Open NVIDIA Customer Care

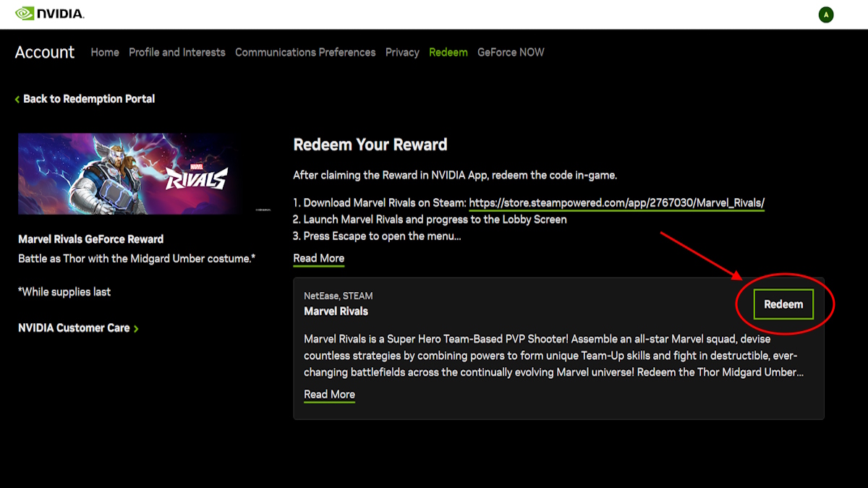click(73, 328)
